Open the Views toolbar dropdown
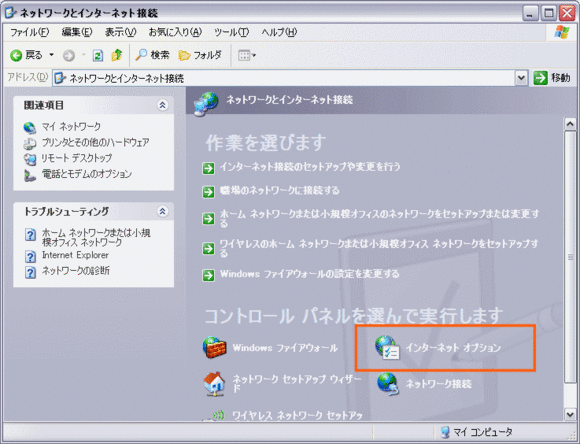580x444 pixels. coord(246,56)
